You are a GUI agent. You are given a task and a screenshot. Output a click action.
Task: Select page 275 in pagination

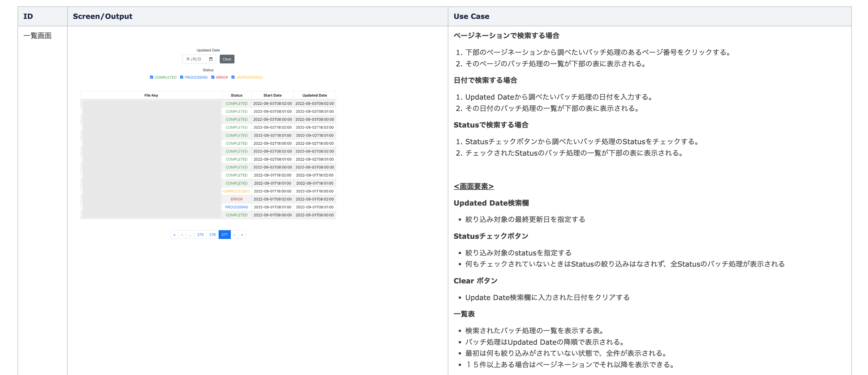(201, 235)
